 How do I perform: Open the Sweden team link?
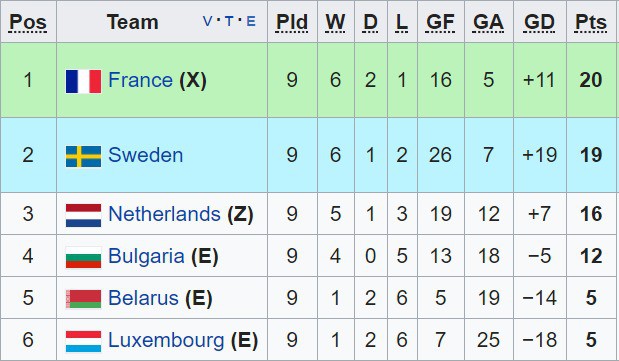tap(146, 155)
